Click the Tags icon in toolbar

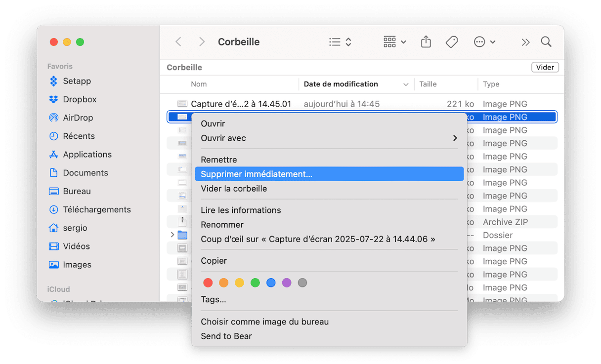coord(451,42)
